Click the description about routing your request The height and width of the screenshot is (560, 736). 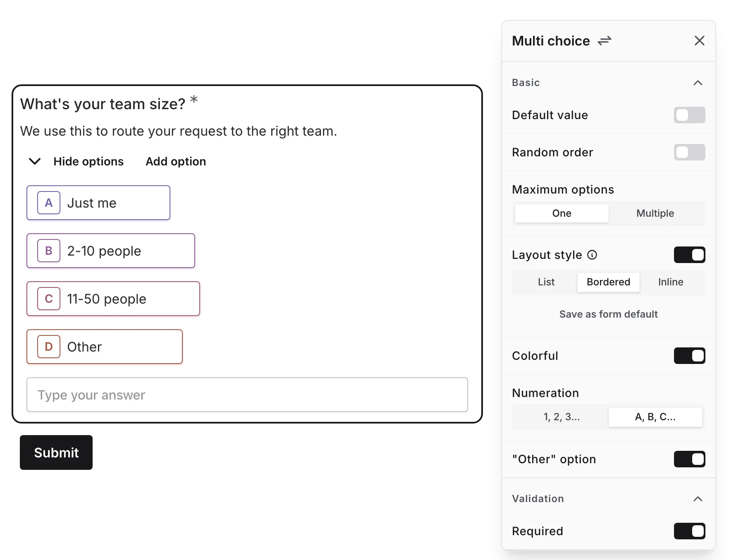click(179, 131)
